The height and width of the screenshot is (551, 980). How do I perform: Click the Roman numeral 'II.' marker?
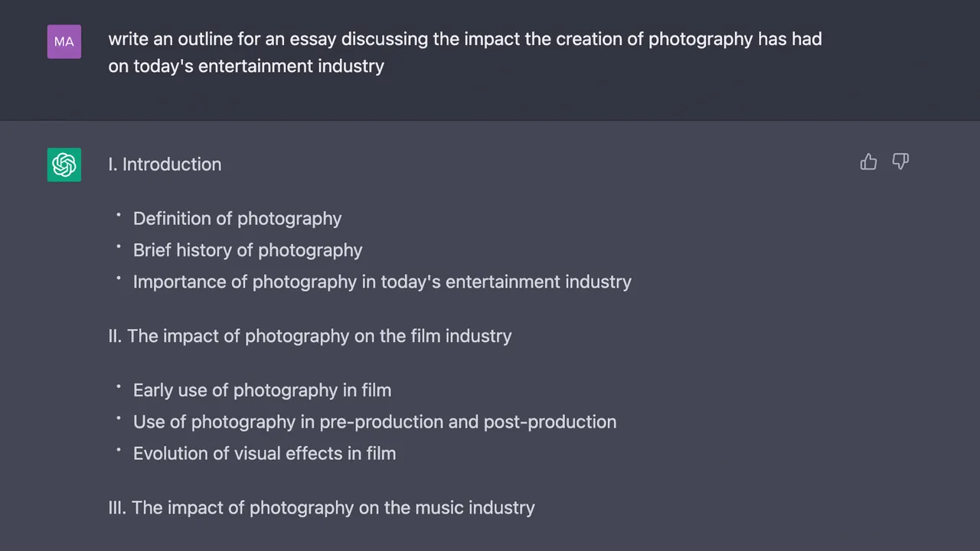(115, 336)
